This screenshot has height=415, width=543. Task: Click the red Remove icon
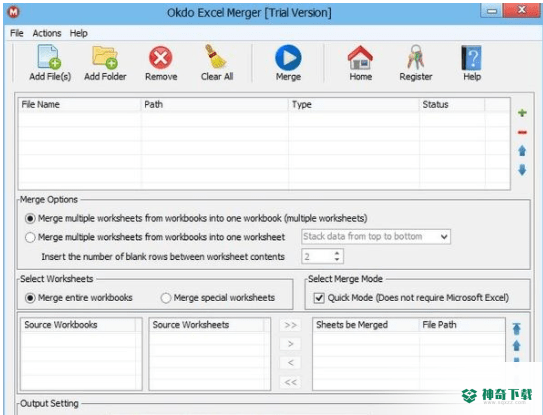pos(161,58)
